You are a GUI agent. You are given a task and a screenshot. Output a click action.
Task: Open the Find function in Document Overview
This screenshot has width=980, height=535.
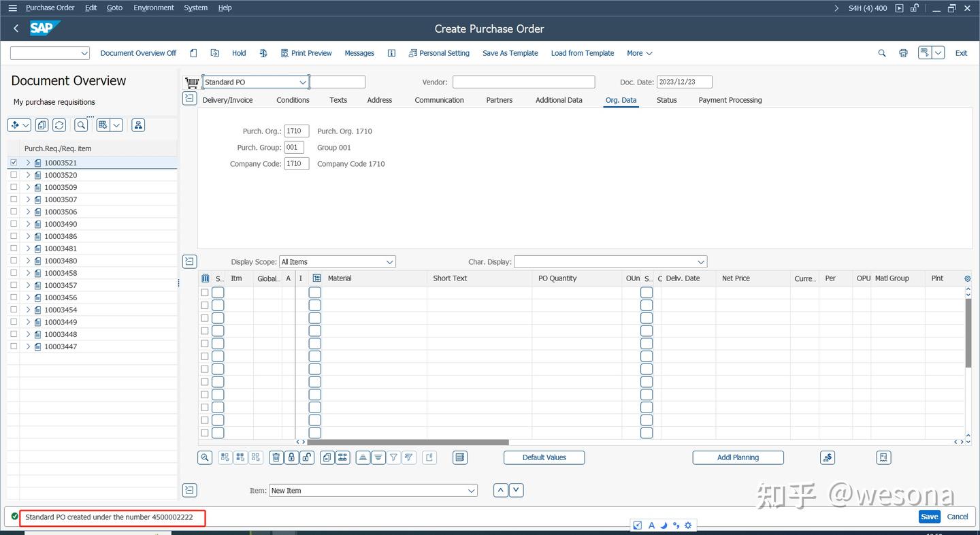(80, 125)
